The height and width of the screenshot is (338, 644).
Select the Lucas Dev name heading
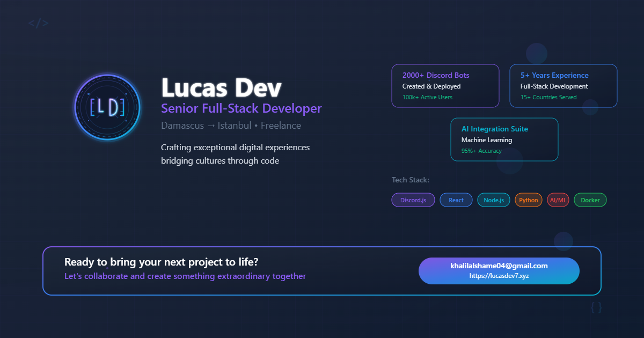point(221,87)
